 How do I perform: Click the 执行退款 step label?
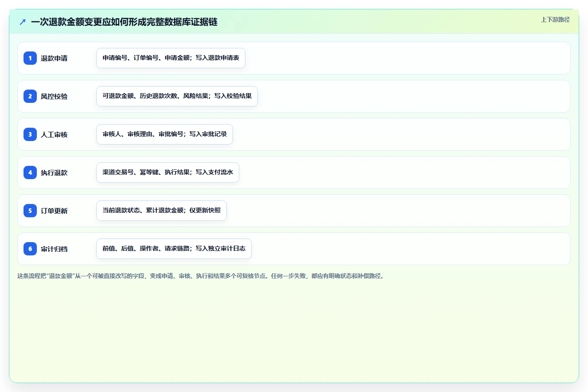pyautogui.click(x=54, y=172)
